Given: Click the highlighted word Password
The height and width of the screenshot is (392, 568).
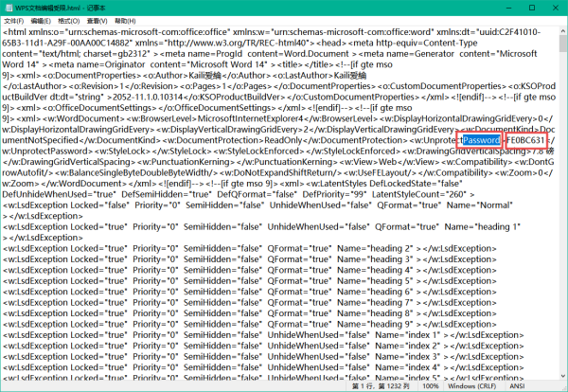Looking at the screenshot, I should click(x=482, y=140).
